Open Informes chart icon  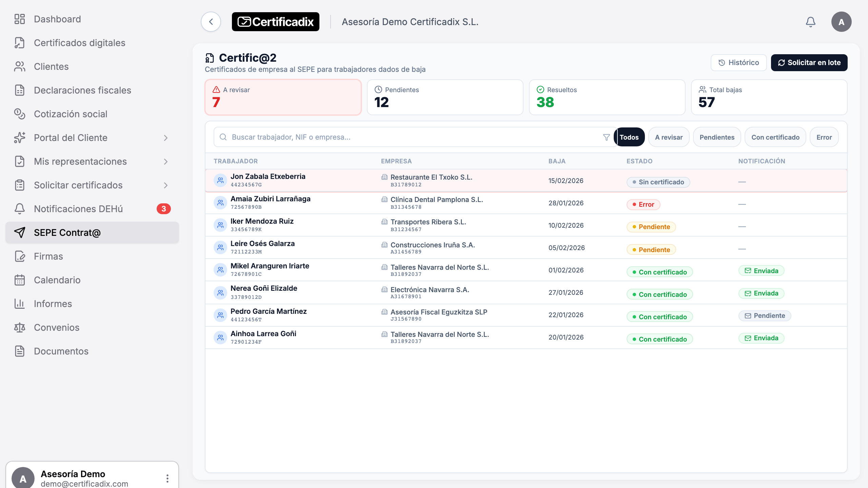coord(20,304)
